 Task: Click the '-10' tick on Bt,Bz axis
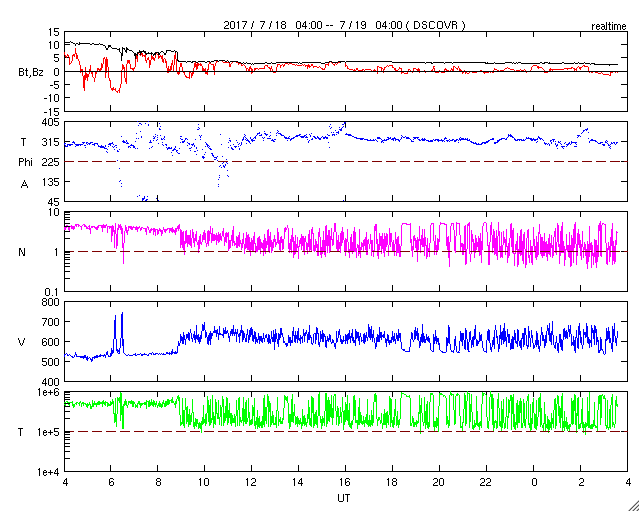(52, 98)
